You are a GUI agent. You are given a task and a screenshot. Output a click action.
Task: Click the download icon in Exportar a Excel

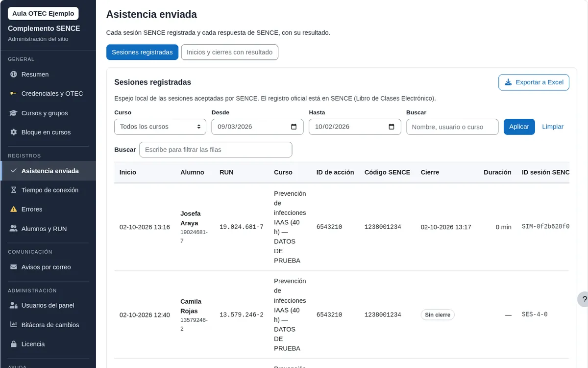pyautogui.click(x=509, y=82)
